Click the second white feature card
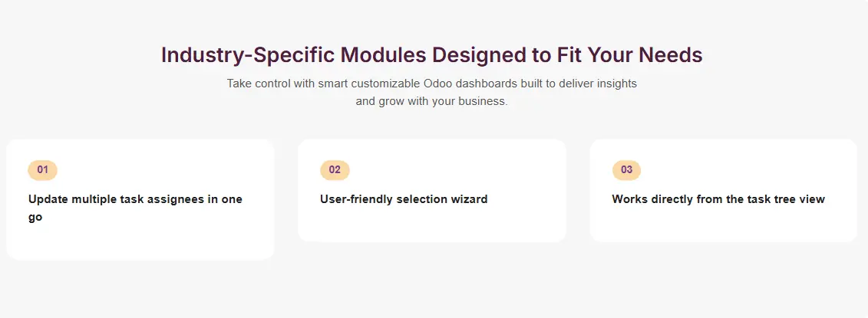 click(431, 226)
